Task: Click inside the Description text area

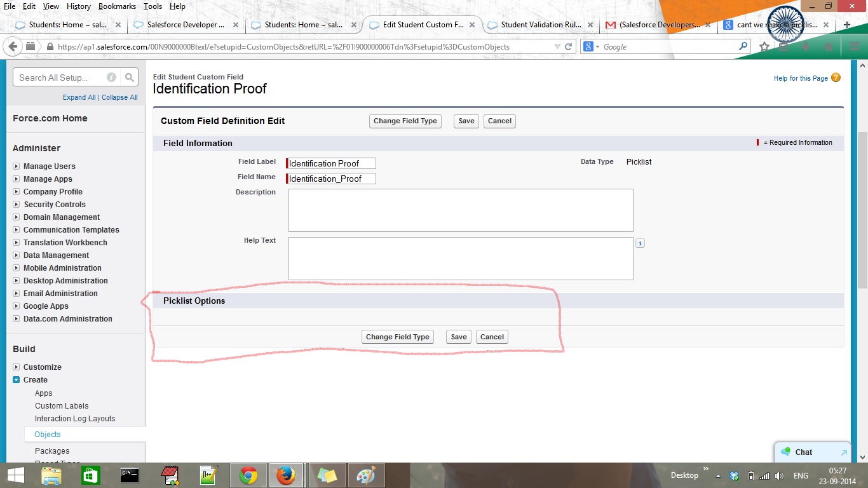Action: (x=461, y=210)
